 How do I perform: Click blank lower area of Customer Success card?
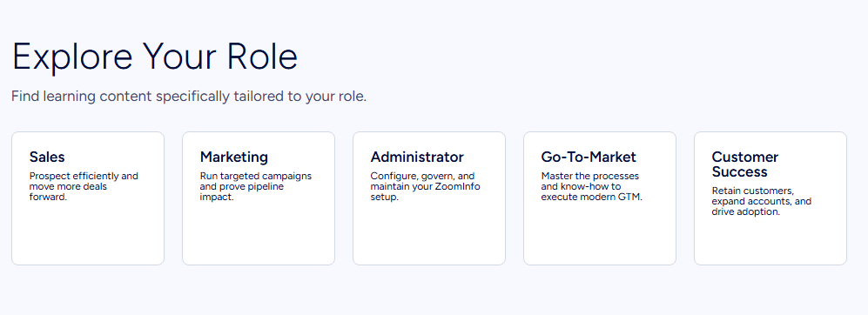(770, 243)
